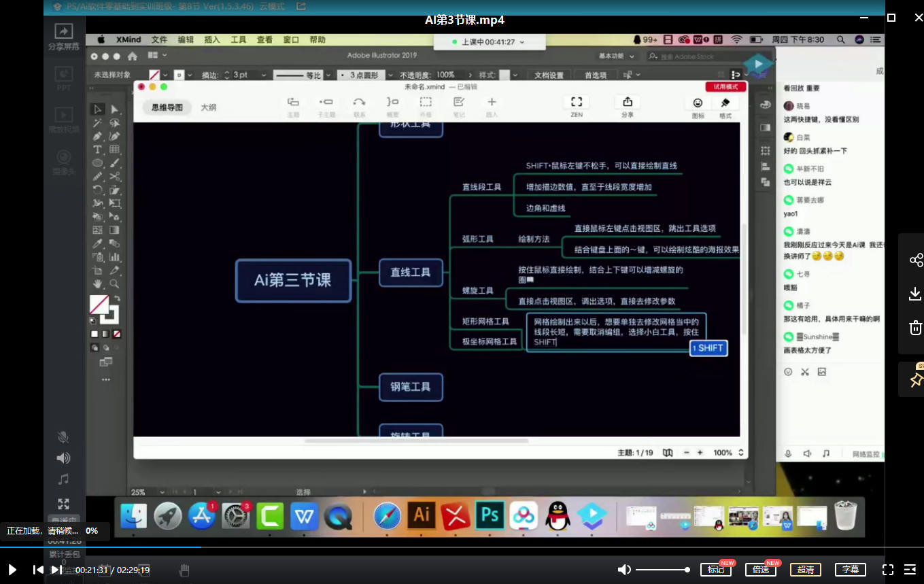
Task: Click the Photoshop icon in the Dock
Action: (490, 515)
